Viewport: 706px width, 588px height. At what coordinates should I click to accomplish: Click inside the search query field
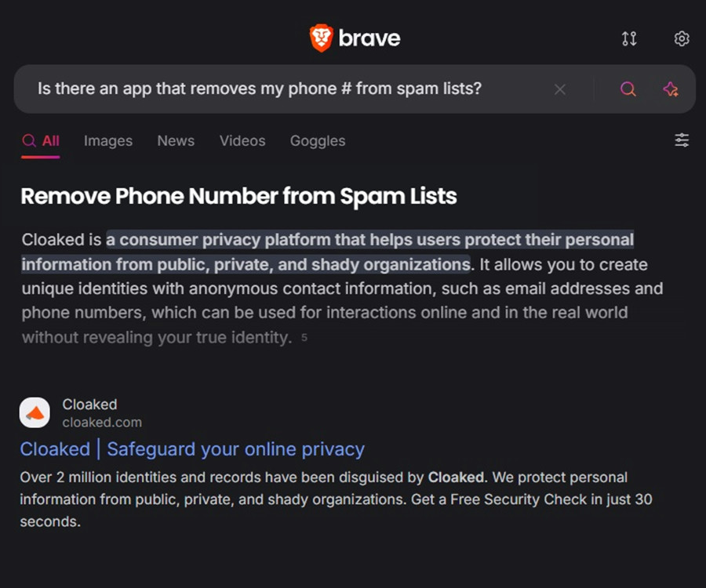click(288, 89)
